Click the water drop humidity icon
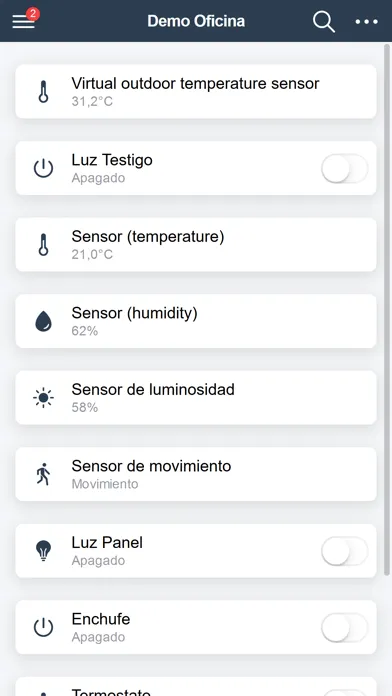392x696 pixels. [43, 321]
